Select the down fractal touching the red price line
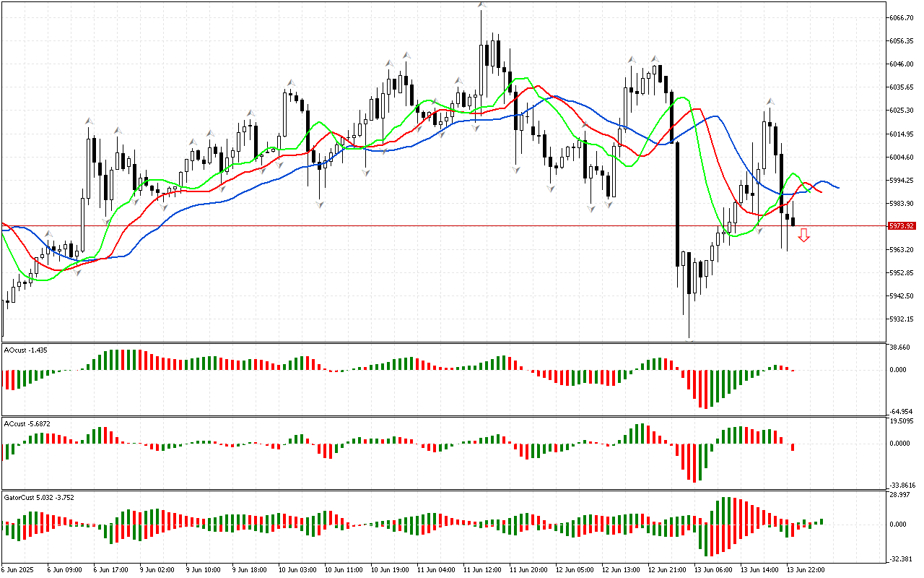 click(x=759, y=230)
